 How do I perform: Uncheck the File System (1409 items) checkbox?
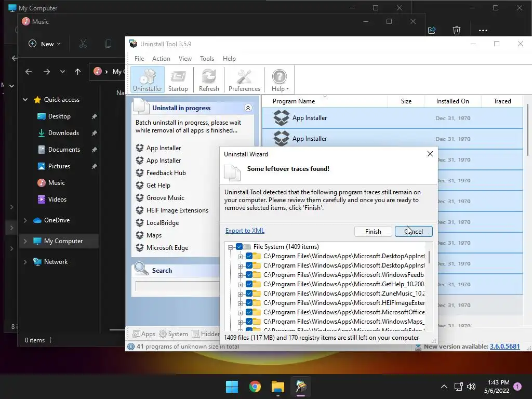[239, 247]
